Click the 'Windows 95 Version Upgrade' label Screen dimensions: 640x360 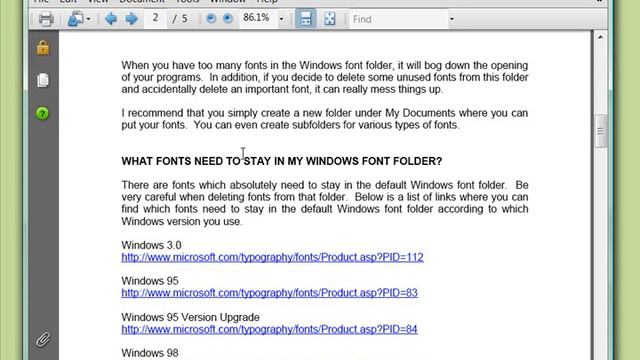pyautogui.click(x=190, y=317)
